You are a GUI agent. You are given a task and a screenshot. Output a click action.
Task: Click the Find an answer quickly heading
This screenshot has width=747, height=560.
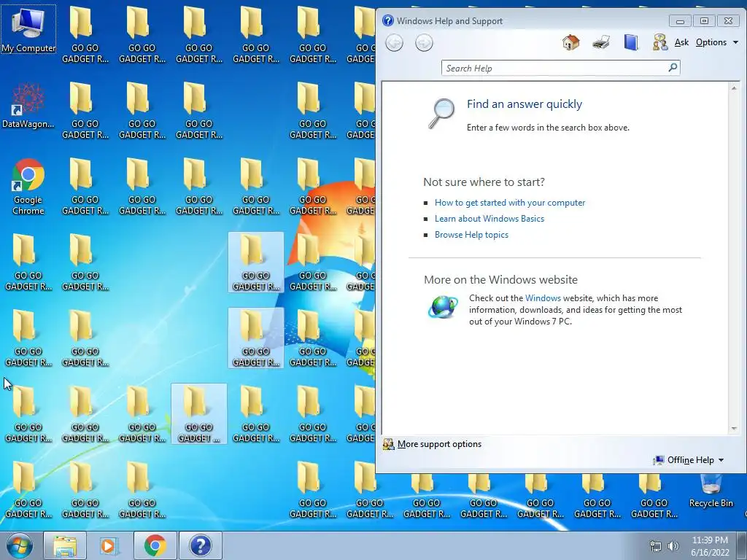click(x=524, y=104)
